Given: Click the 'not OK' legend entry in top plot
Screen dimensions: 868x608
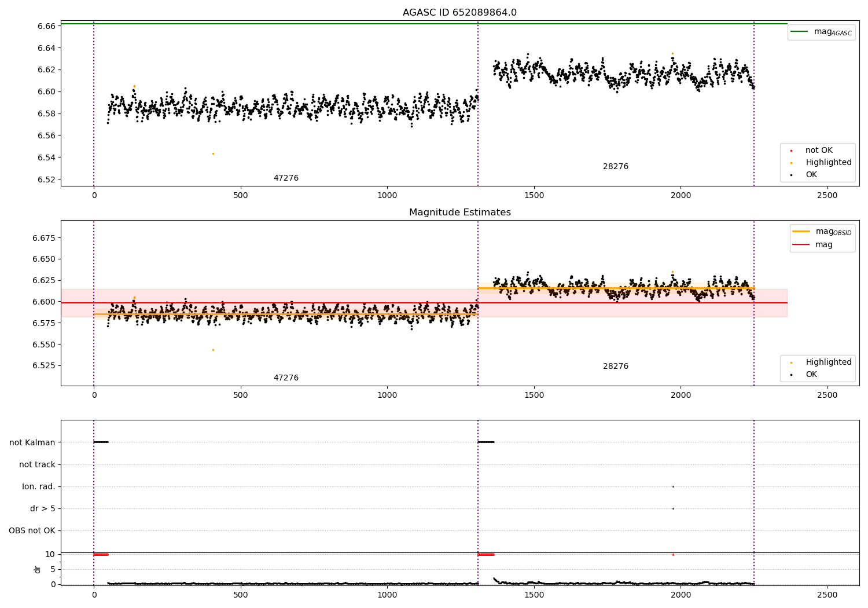Looking at the screenshot, I should [x=819, y=150].
